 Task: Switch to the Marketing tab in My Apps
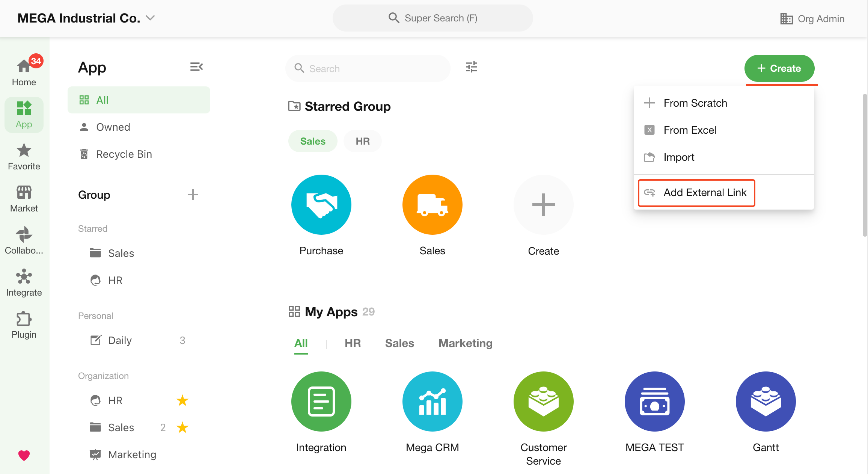point(465,343)
